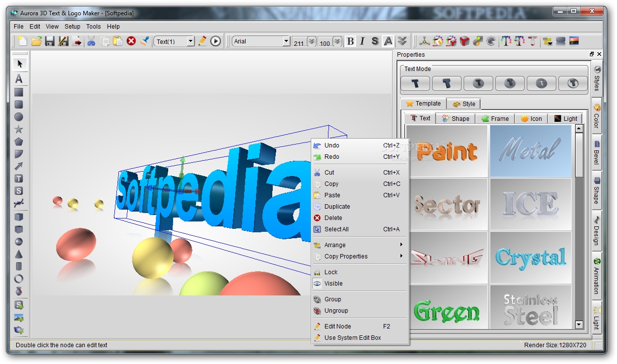Pick the Metal text template thumbnail
The height and width of the screenshot is (364, 617).
click(x=531, y=150)
